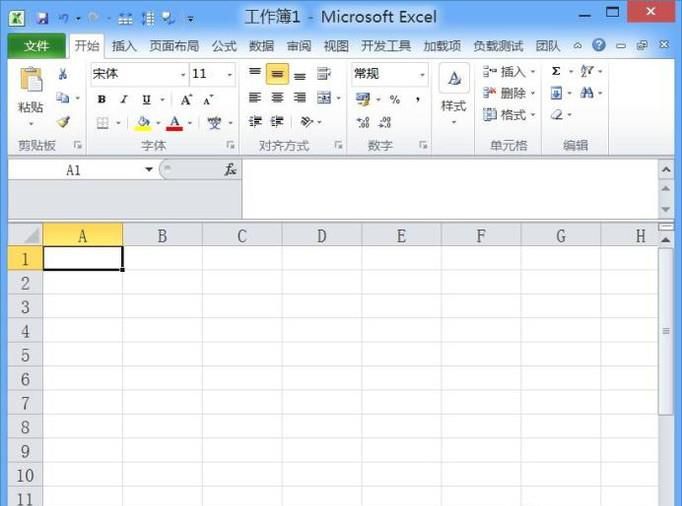Click the insert function fx icon
Viewport: 682px width, 506px height.
coord(230,170)
